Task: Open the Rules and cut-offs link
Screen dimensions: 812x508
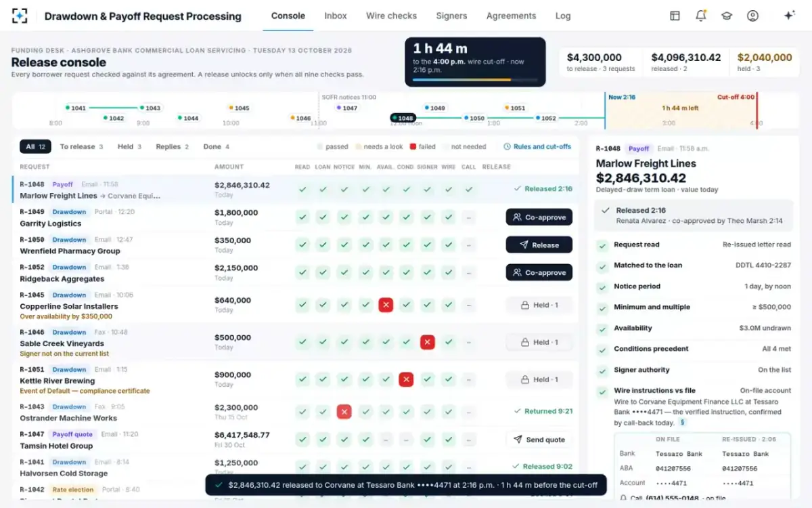Action: pyautogui.click(x=537, y=146)
